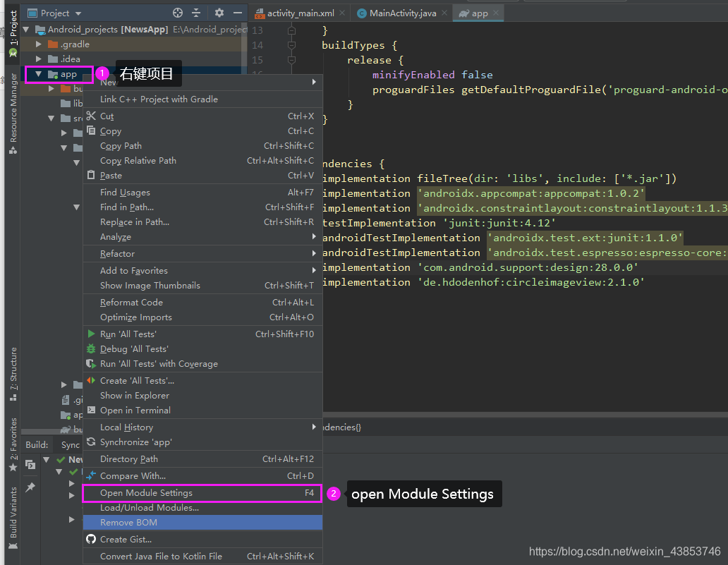Collapse the app module node
728x565 pixels.
[x=38, y=74]
